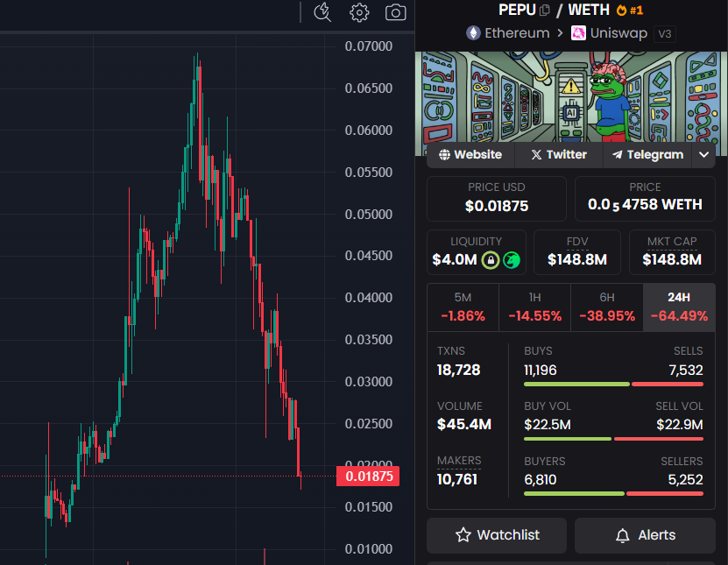
Task: Open price Alerts
Action: 645,535
